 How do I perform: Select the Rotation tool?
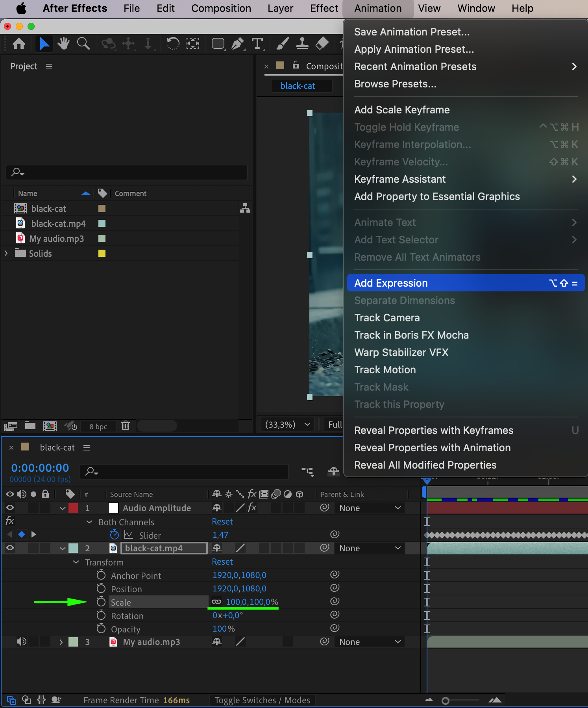pos(173,43)
